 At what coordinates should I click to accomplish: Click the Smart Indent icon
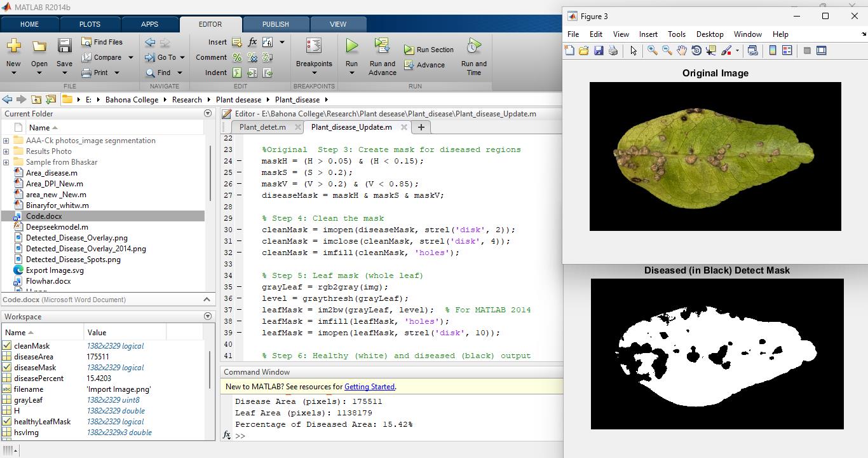(236, 73)
